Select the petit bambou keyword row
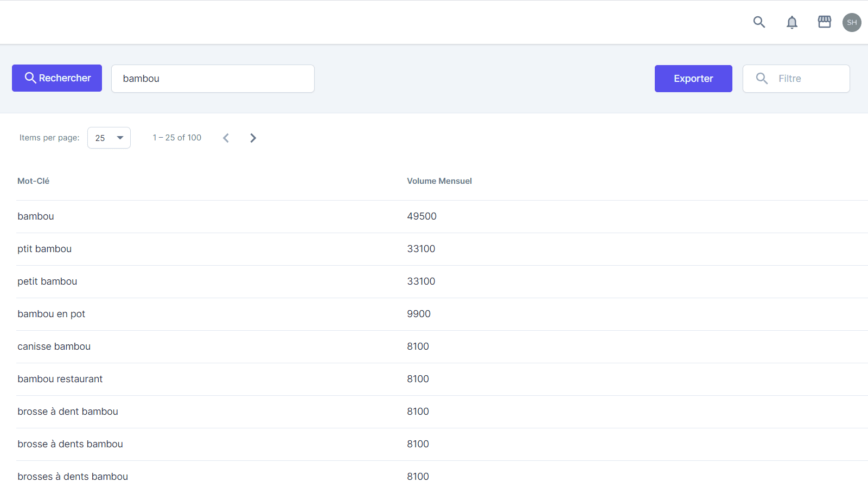The image size is (868, 488). (47, 281)
